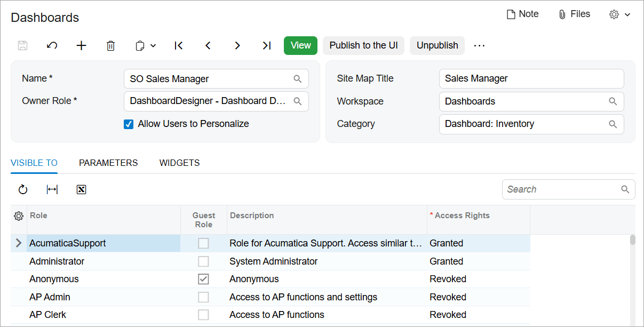The height and width of the screenshot is (327, 644).
Task: Select the Fit to Screen width icon
Action: [52, 189]
